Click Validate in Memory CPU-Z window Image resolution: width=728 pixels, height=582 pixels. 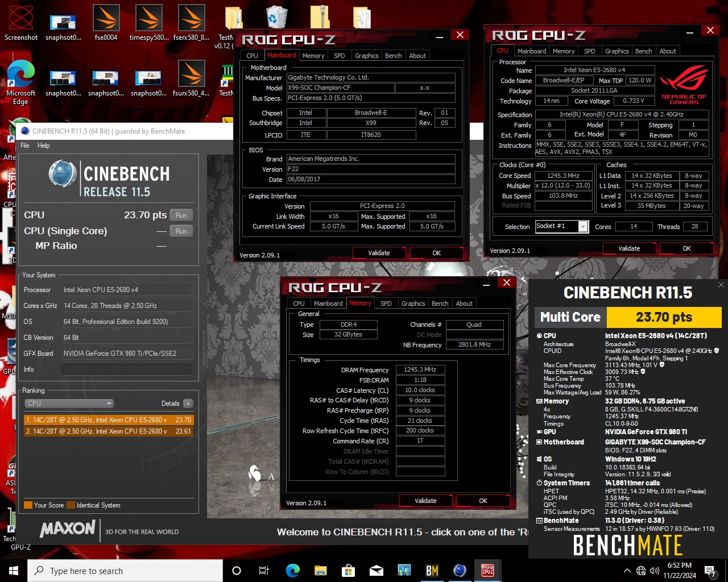425,501
